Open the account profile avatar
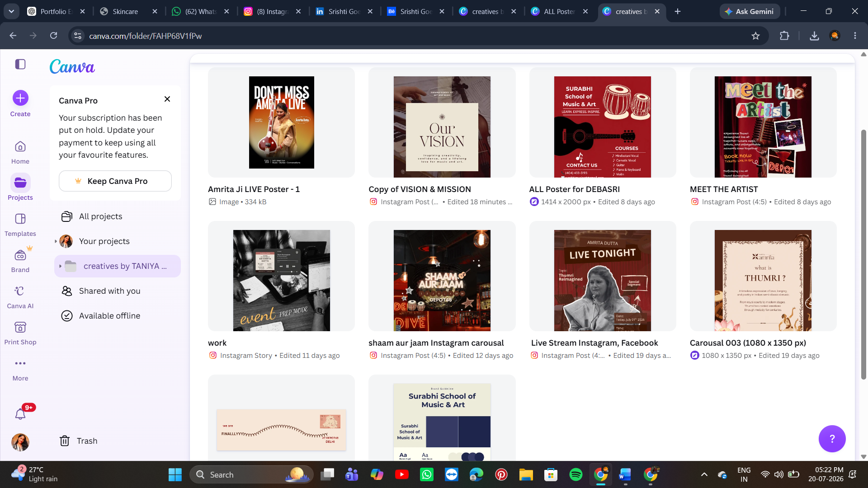The height and width of the screenshot is (488, 868). click(20, 442)
